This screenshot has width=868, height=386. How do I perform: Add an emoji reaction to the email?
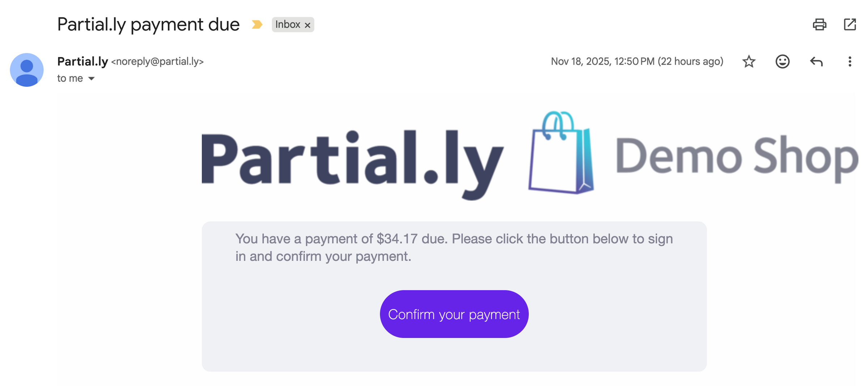coord(782,61)
